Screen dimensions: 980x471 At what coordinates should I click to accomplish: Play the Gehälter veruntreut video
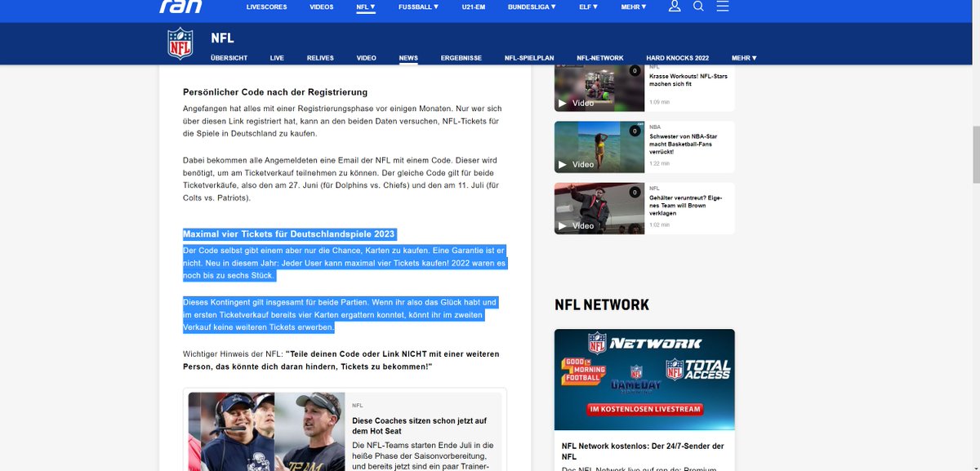click(x=599, y=208)
